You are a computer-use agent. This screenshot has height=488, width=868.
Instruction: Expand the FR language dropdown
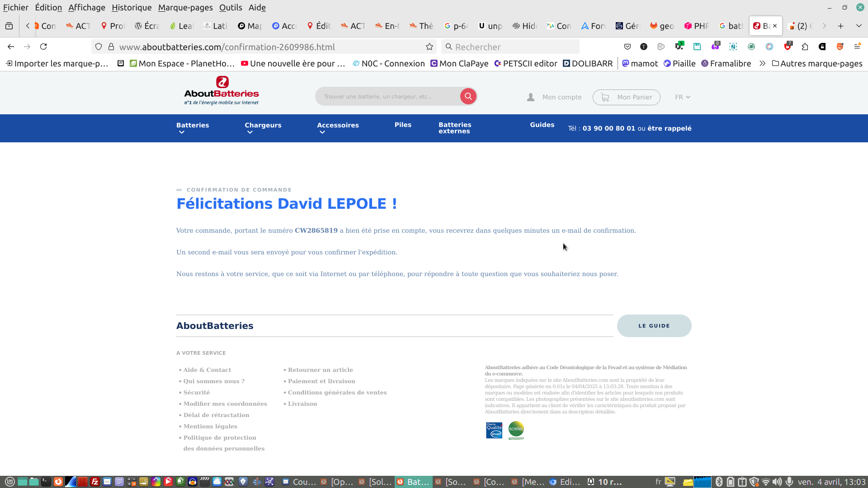click(x=682, y=97)
